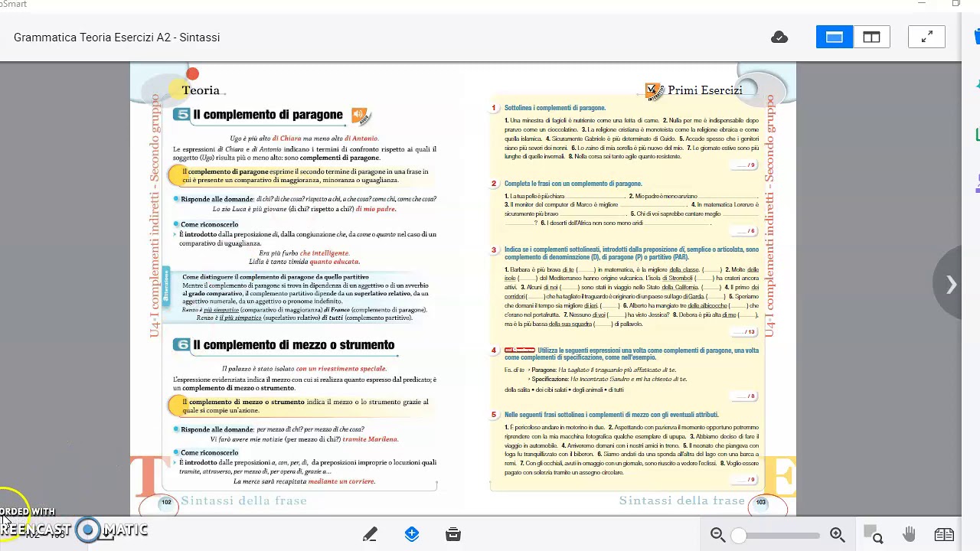The image size is (980, 551).
Task: Select exercise number 1 marker
Action: [494, 108]
